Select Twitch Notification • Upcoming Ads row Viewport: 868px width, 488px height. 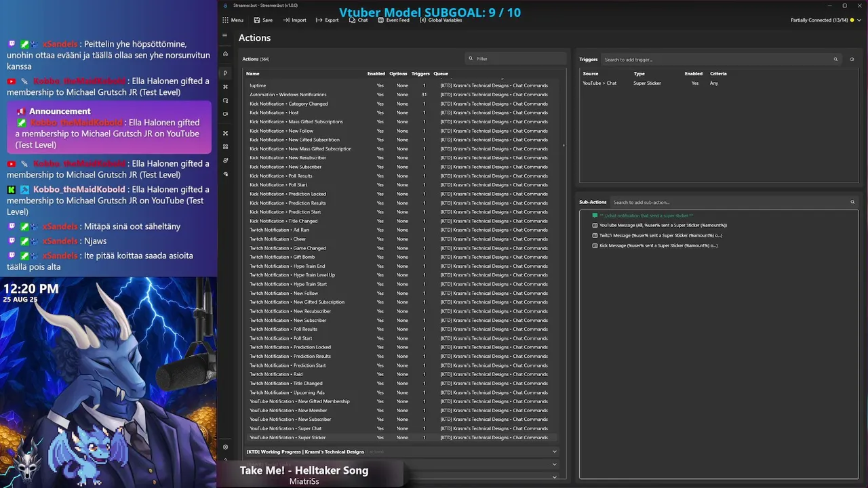[x=400, y=392]
